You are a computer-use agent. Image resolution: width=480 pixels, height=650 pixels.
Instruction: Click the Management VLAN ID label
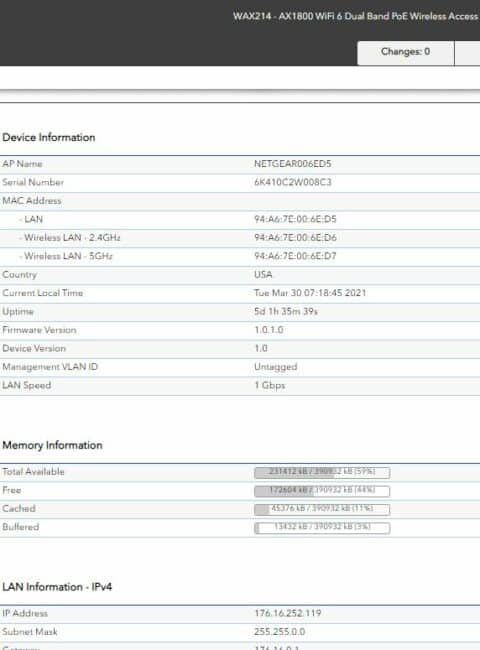pyautogui.click(x=50, y=367)
